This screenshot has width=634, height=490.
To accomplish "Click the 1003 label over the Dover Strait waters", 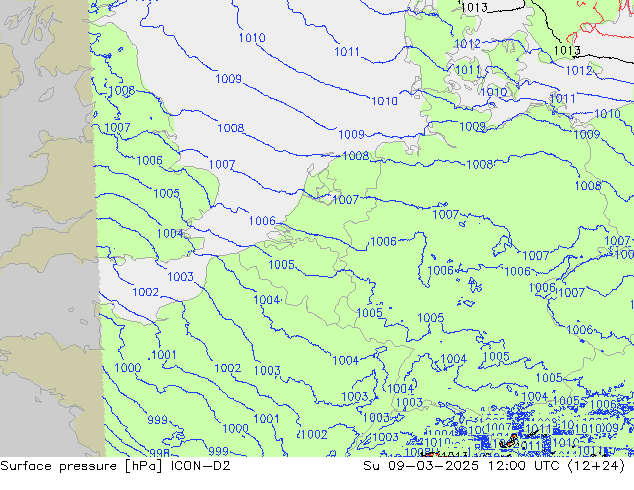I will [x=180, y=277].
